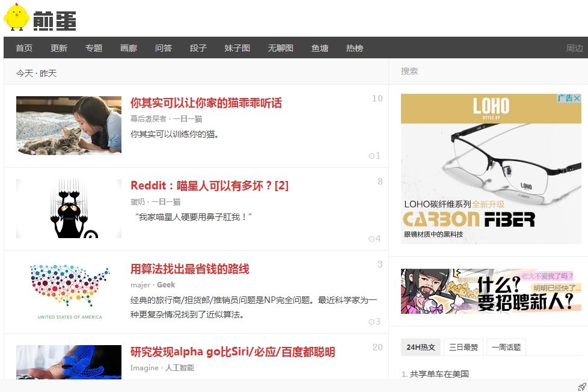588x392 pixels.
Task: Navigate to 段子 in the menu
Action: click(198, 48)
